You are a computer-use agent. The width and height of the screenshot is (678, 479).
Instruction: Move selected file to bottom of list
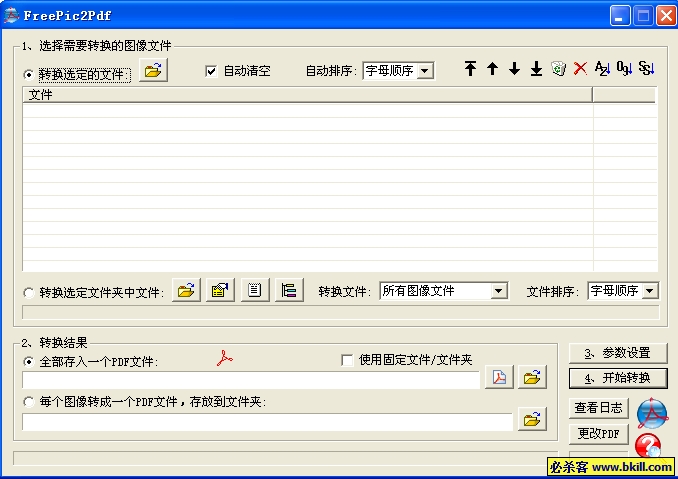[537, 68]
